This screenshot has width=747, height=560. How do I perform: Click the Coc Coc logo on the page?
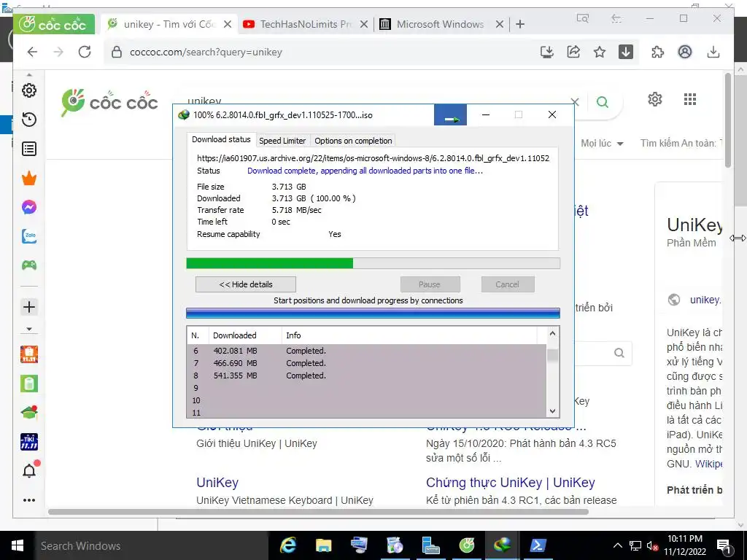tap(109, 102)
